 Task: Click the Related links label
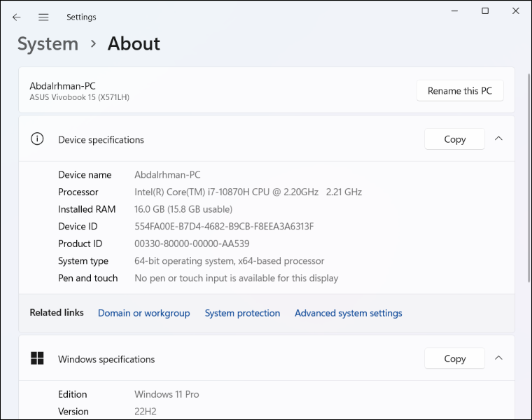coord(57,312)
